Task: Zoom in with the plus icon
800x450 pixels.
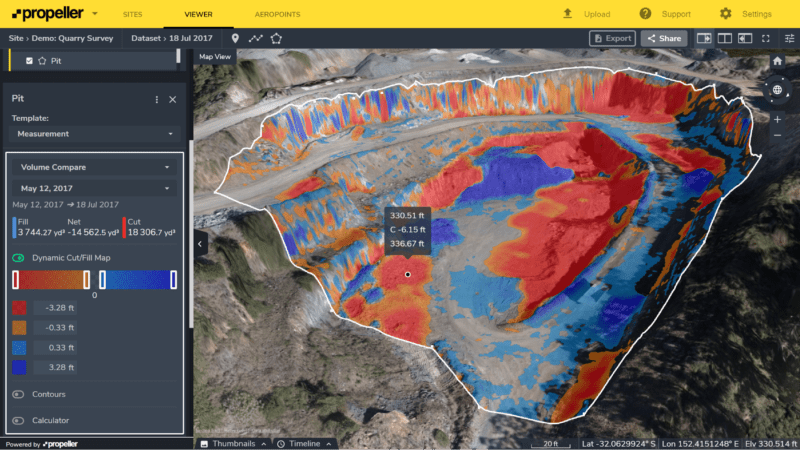Action: pyautogui.click(x=777, y=119)
